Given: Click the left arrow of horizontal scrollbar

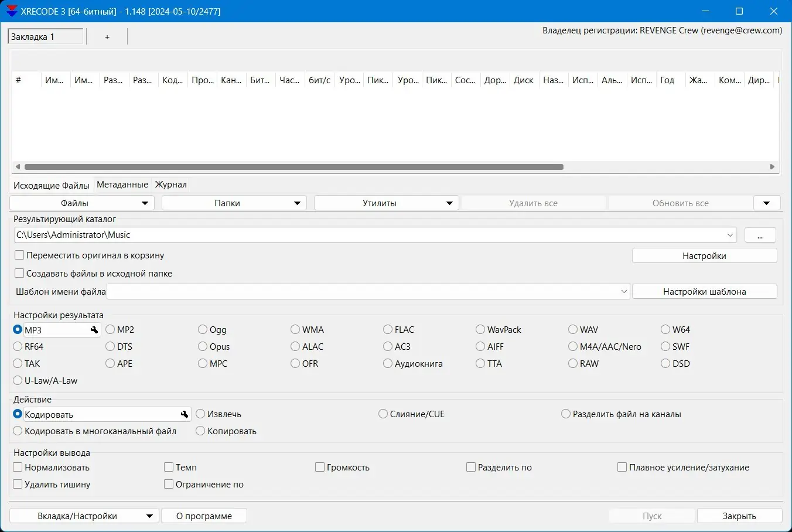Looking at the screenshot, I should click(18, 167).
